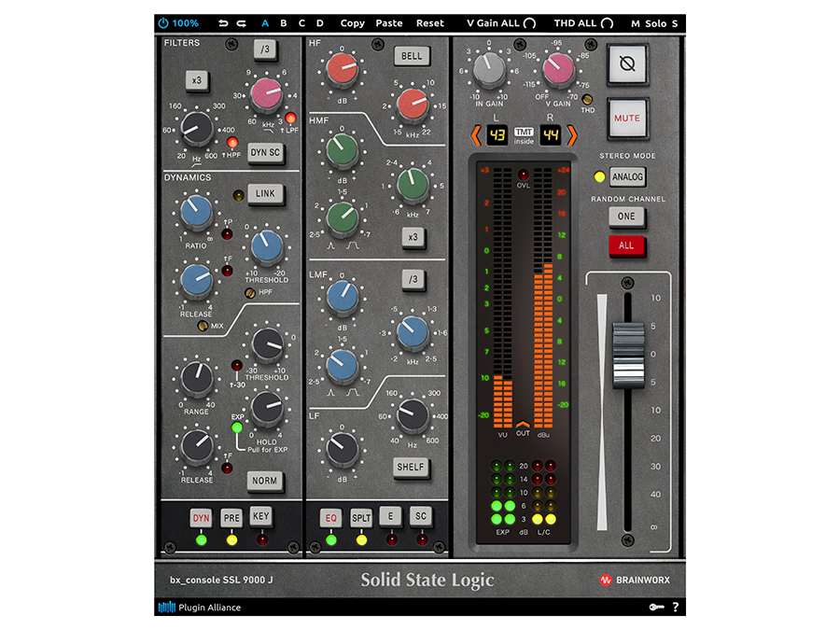Viewport: 840px width, 630px height.
Task: Click the undo arrow icon
Action: pos(223,22)
